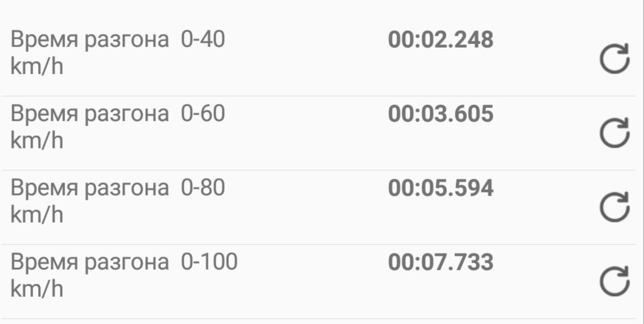Tap the "0-80" speed range text
Viewport: 644px width, 324px height.
[x=202, y=189]
